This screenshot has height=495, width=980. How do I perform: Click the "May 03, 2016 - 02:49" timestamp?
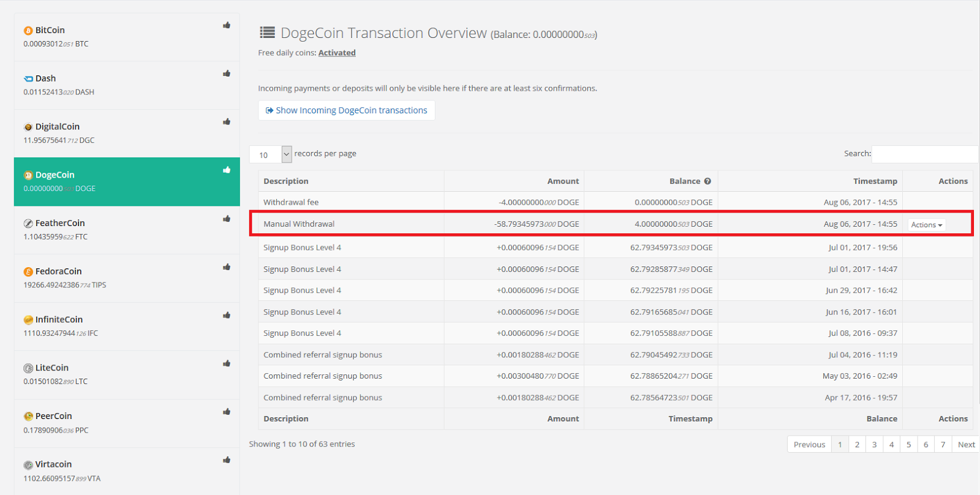tap(860, 376)
